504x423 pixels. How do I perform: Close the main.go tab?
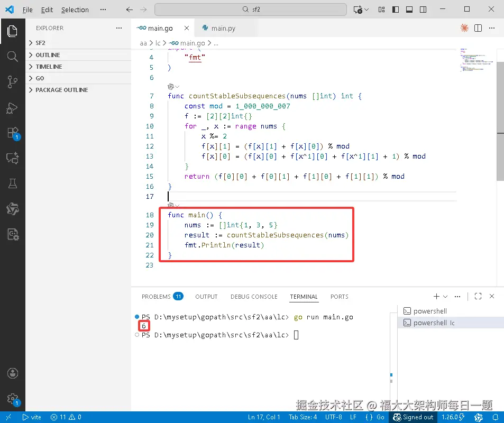pyautogui.click(x=187, y=28)
